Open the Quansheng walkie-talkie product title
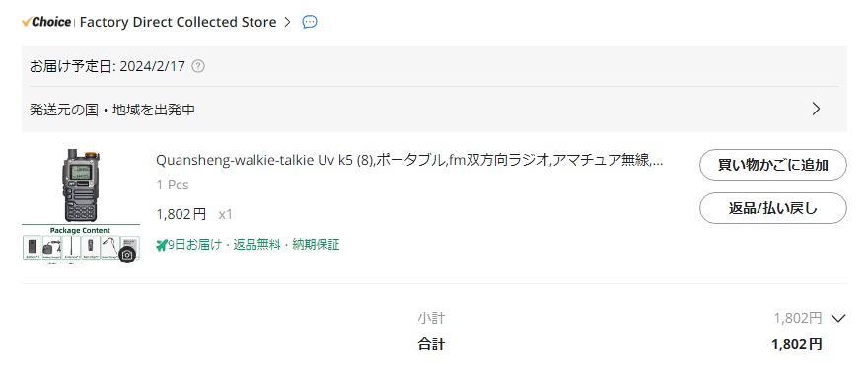This screenshot has height=374, width=868. 409,161
